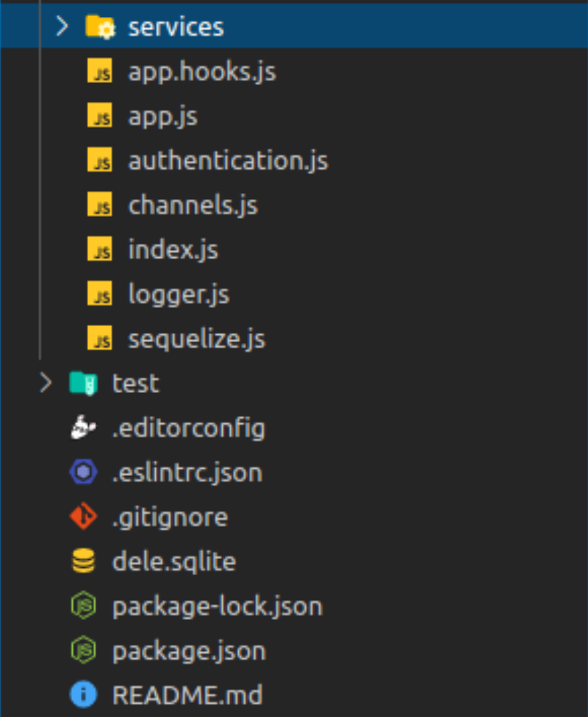588x717 pixels.
Task: Click the blue info icon for README.md
Action: (x=83, y=695)
